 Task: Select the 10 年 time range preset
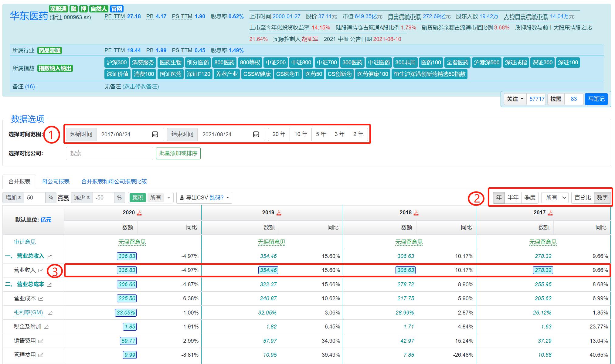tap(301, 134)
